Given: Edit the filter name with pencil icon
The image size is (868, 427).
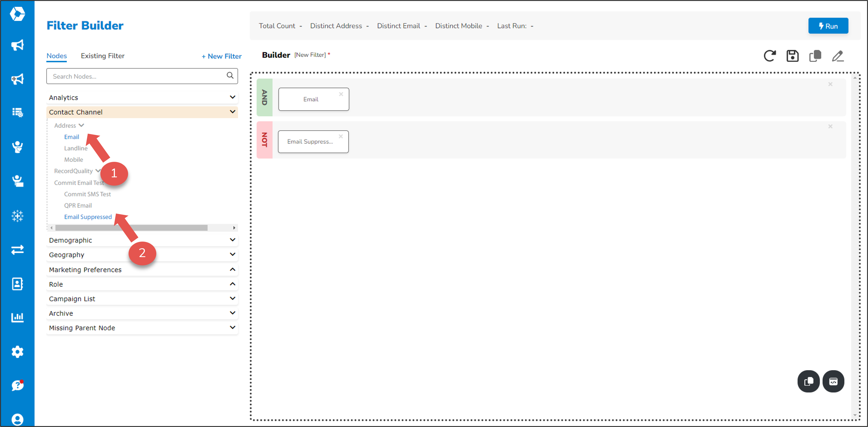Looking at the screenshot, I should coord(838,56).
